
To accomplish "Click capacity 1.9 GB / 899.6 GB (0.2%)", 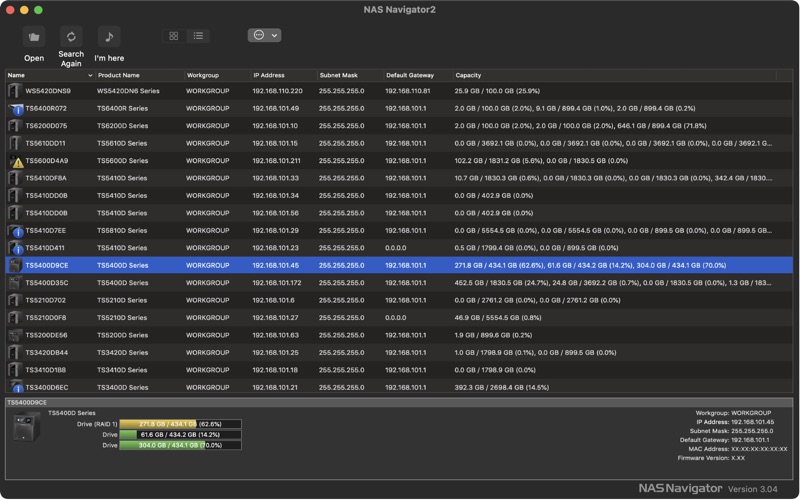I will click(x=493, y=335).
